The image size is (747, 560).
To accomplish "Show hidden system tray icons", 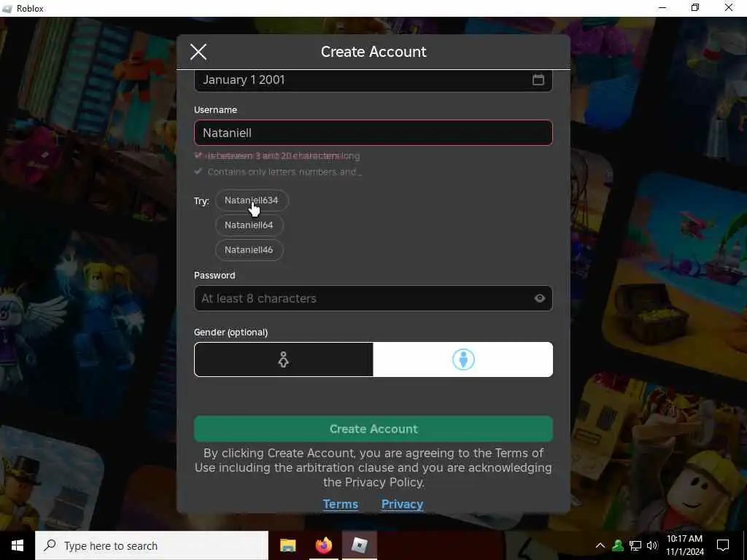I will click(600, 545).
